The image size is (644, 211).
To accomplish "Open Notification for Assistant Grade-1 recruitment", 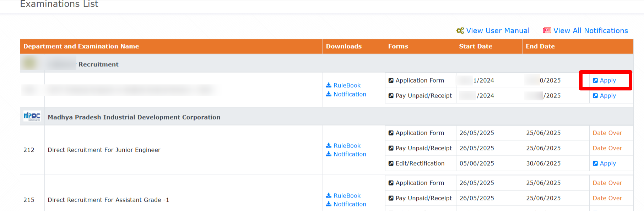I will [350, 204].
